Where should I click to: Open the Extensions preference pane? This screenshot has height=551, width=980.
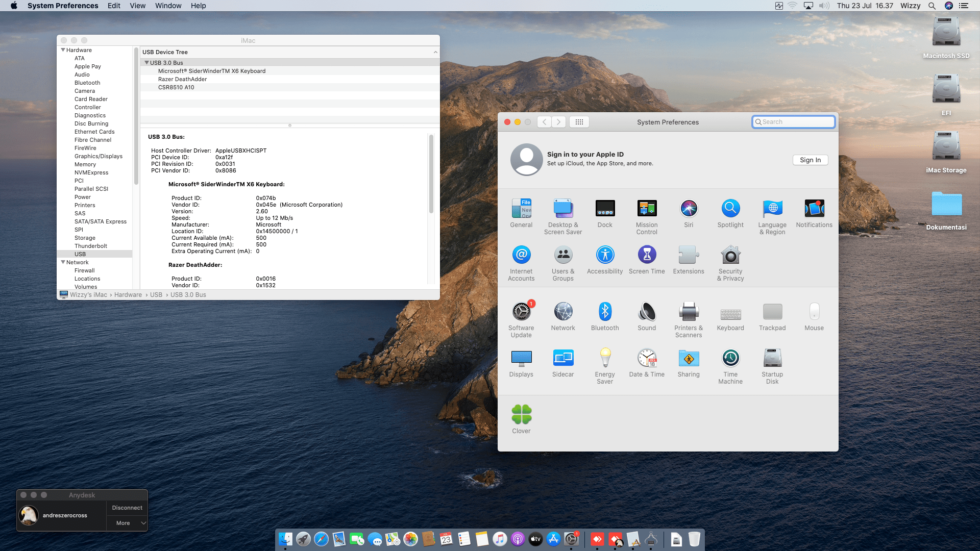pyautogui.click(x=689, y=260)
